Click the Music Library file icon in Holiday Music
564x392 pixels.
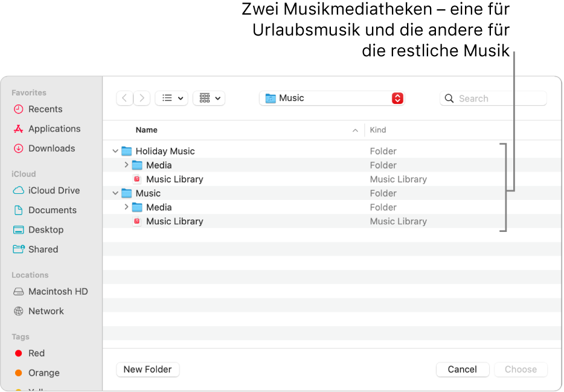[x=136, y=179]
